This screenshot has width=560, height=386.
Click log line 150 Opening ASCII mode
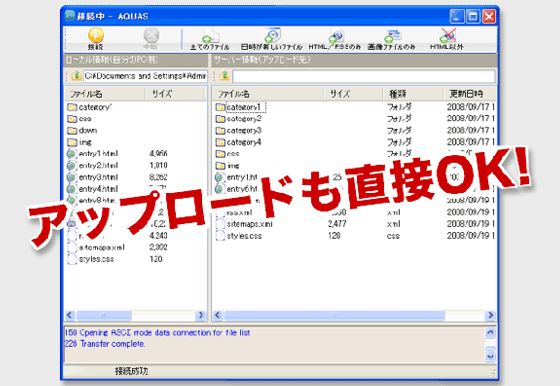(x=158, y=332)
